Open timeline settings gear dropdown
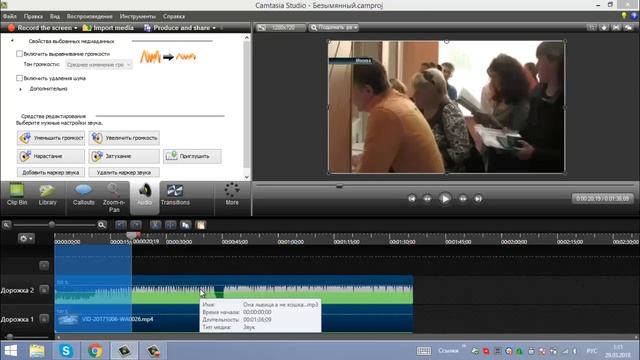 point(26,238)
